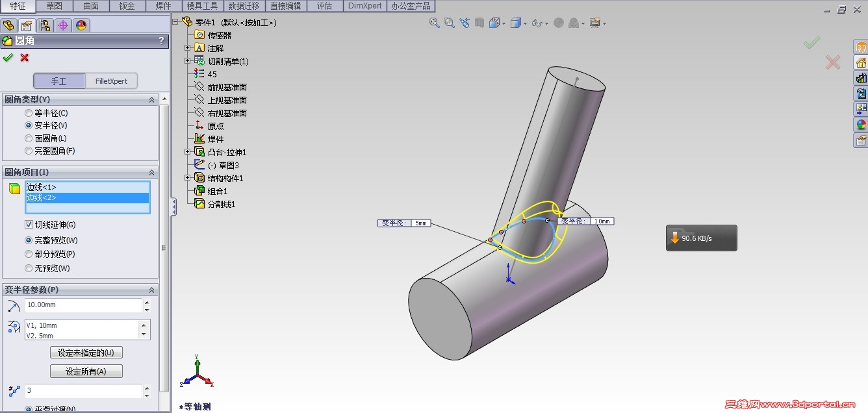Open the File Explorer task pane icon
Viewport: 868px width, 413px height.
tap(861, 94)
